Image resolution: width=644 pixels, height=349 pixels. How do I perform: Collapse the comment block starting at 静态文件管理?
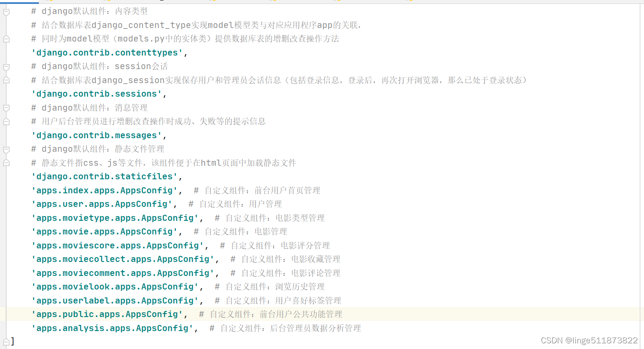pyautogui.click(x=6, y=150)
